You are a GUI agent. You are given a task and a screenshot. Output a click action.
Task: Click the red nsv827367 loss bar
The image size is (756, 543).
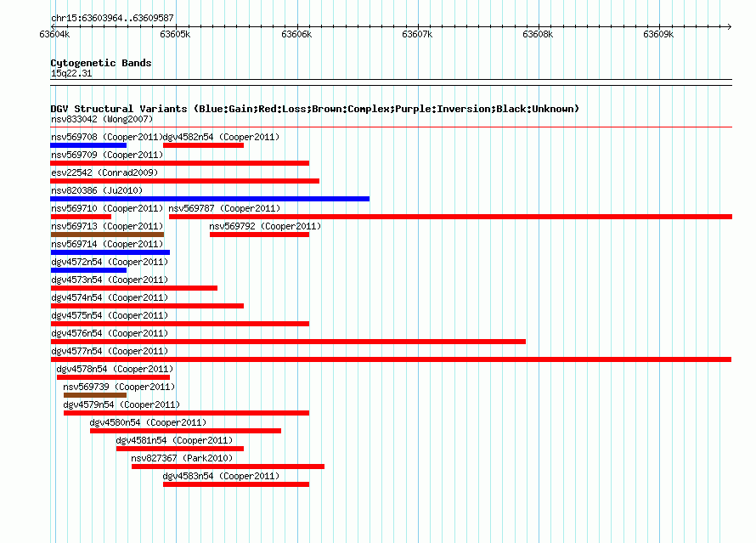tap(228, 467)
